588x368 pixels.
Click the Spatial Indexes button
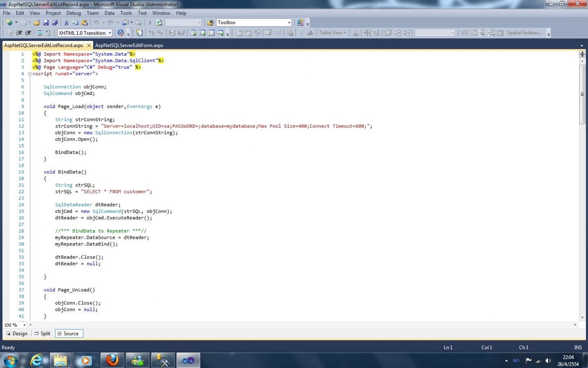[525, 33]
